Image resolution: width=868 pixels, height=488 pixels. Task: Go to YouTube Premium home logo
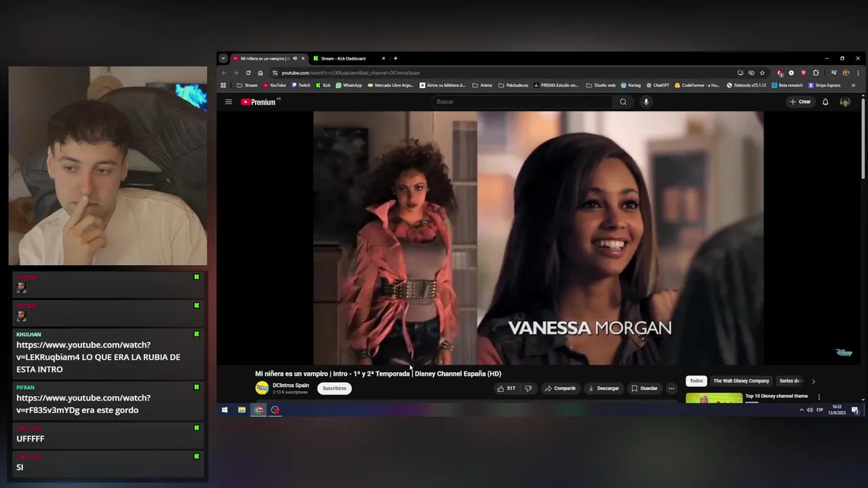(x=260, y=102)
